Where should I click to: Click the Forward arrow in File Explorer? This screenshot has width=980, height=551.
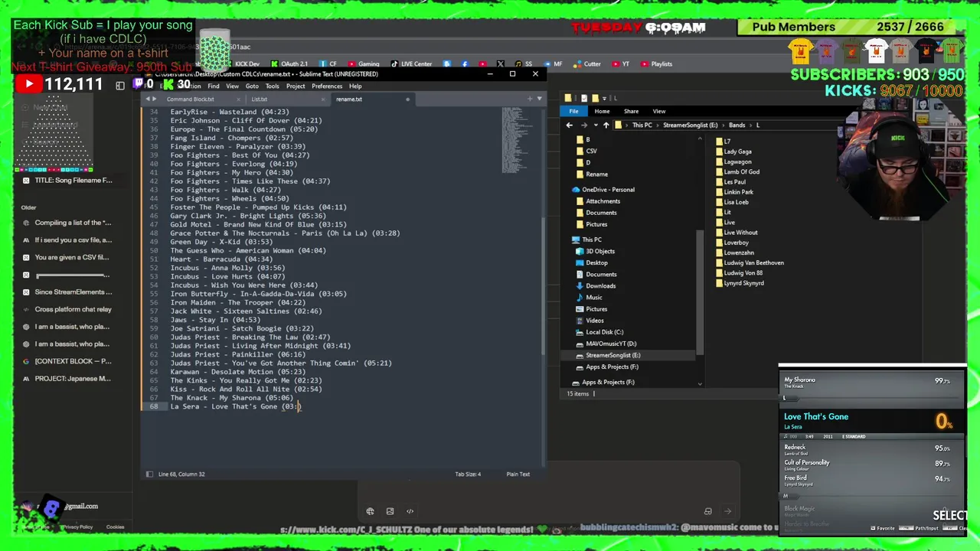(584, 125)
